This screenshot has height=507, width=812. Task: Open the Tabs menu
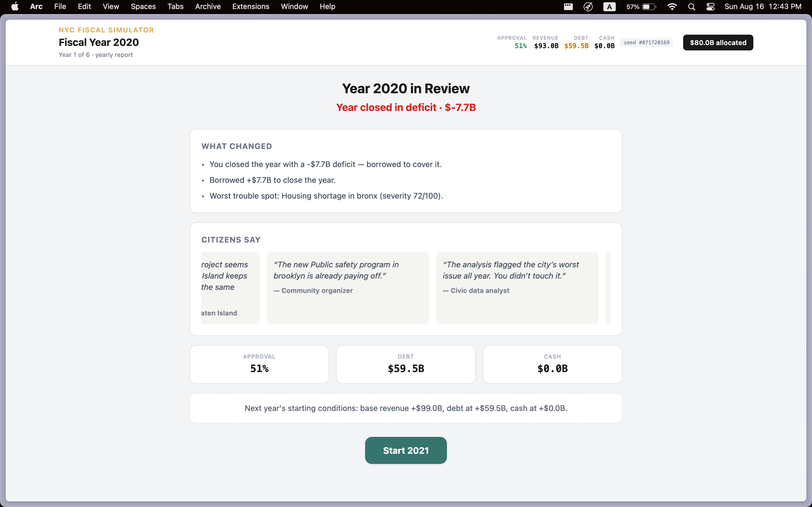click(x=175, y=7)
